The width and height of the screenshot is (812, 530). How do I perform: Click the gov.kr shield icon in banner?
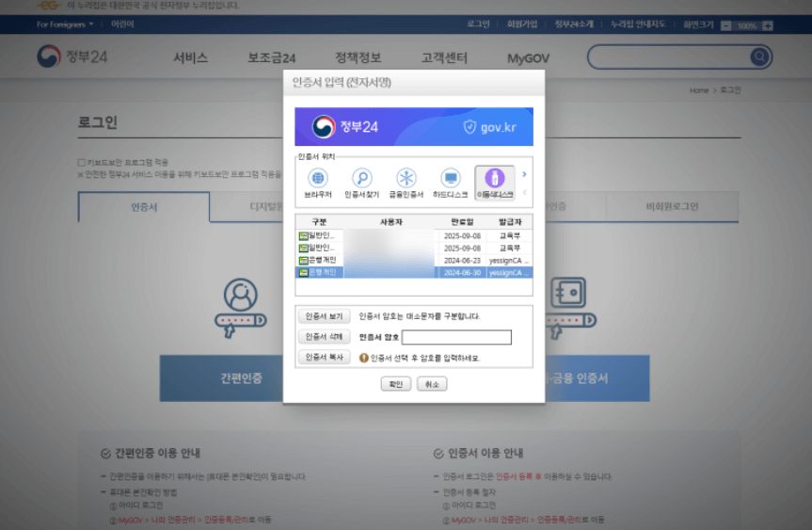[x=470, y=127]
